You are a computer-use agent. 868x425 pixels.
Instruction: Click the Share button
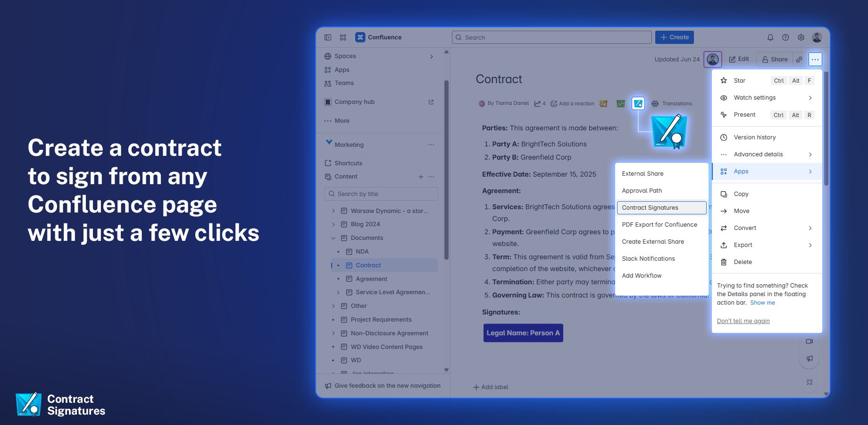(x=775, y=59)
